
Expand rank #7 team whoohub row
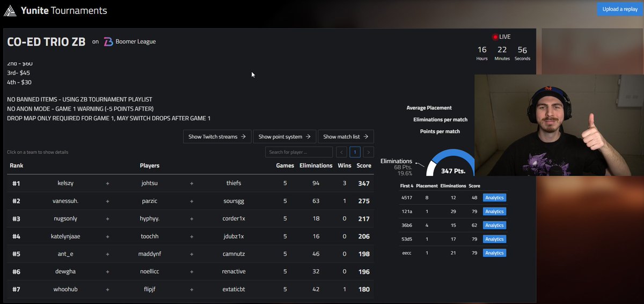pos(191,290)
